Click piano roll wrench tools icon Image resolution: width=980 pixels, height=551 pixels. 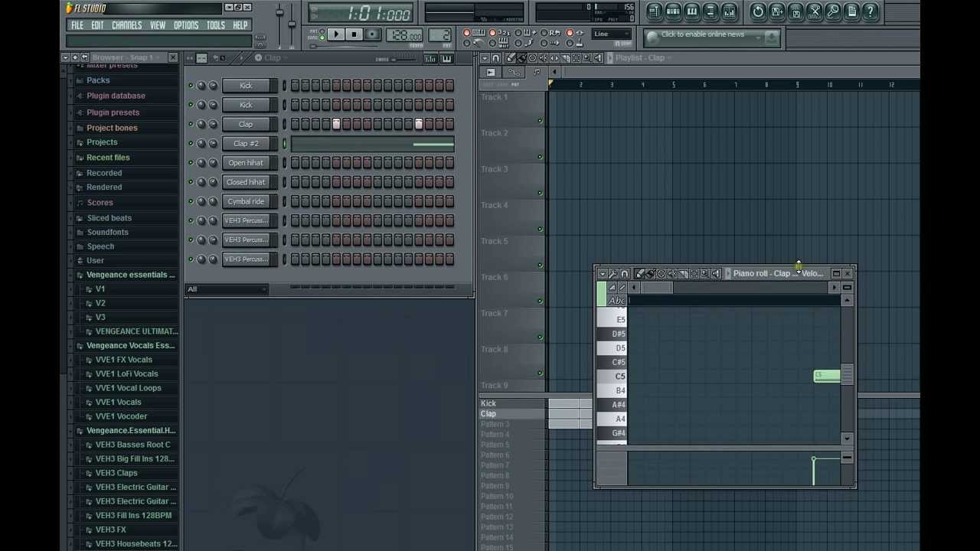pos(613,273)
